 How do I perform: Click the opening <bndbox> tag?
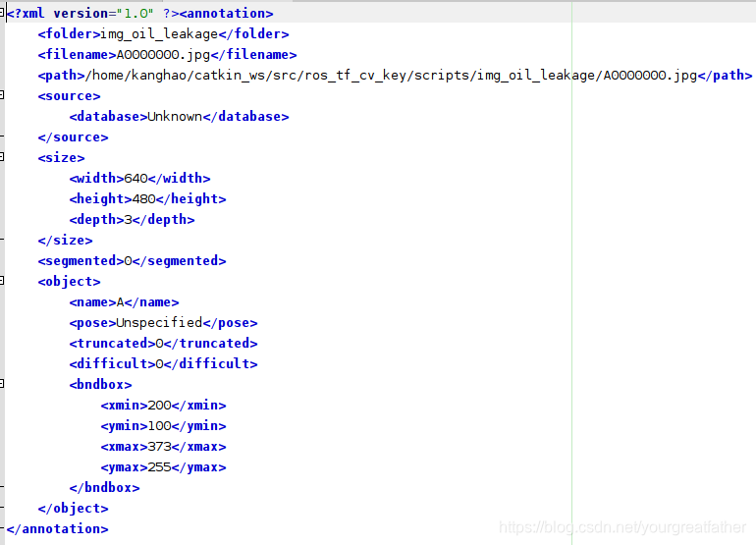[100, 384]
